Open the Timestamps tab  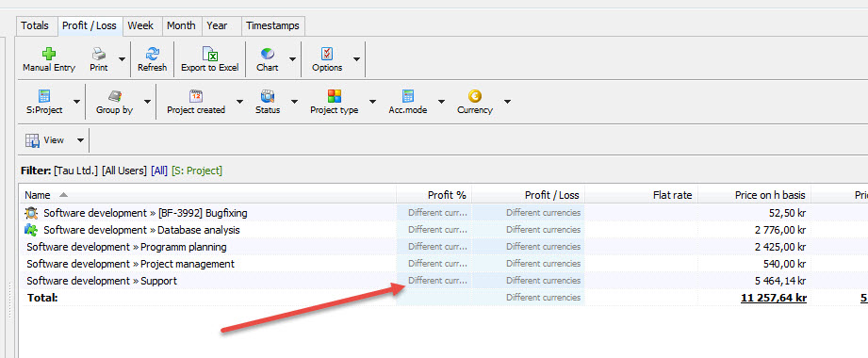(x=273, y=25)
